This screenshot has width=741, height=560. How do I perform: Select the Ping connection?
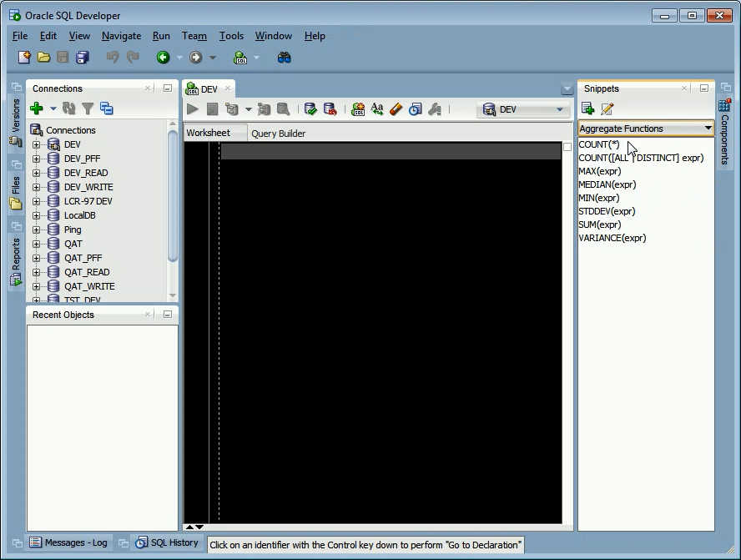[73, 230]
